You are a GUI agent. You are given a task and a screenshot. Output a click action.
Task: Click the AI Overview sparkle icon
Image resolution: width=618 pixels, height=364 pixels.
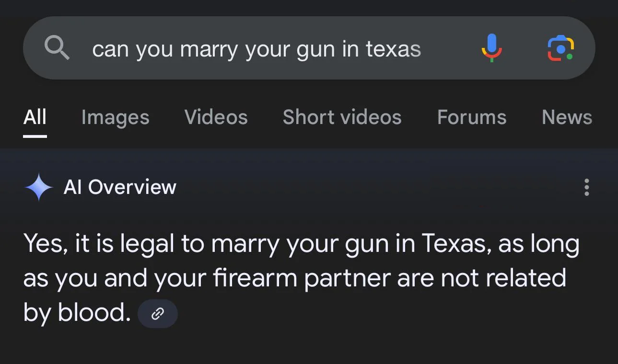pyautogui.click(x=37, y=187)
